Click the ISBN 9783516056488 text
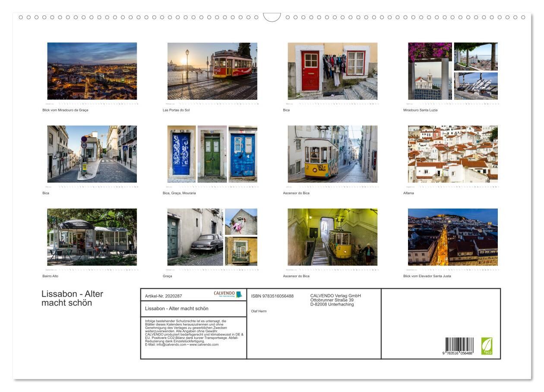 272,296
